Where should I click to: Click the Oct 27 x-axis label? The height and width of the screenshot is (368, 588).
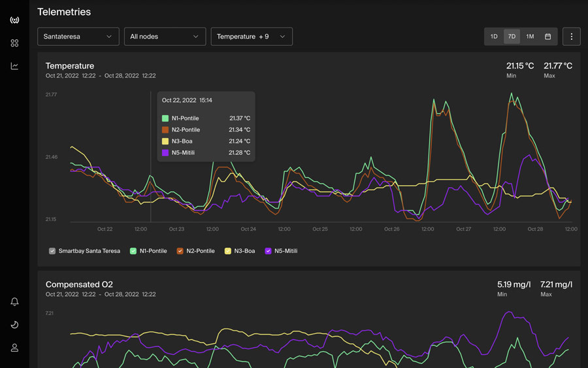[x=463, y=229]
